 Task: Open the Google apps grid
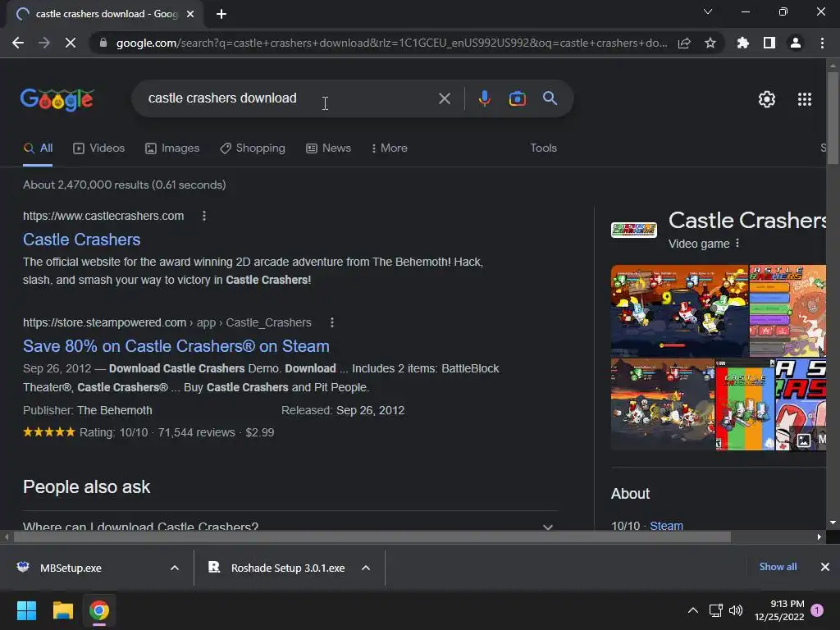click(x=805, y=99)
